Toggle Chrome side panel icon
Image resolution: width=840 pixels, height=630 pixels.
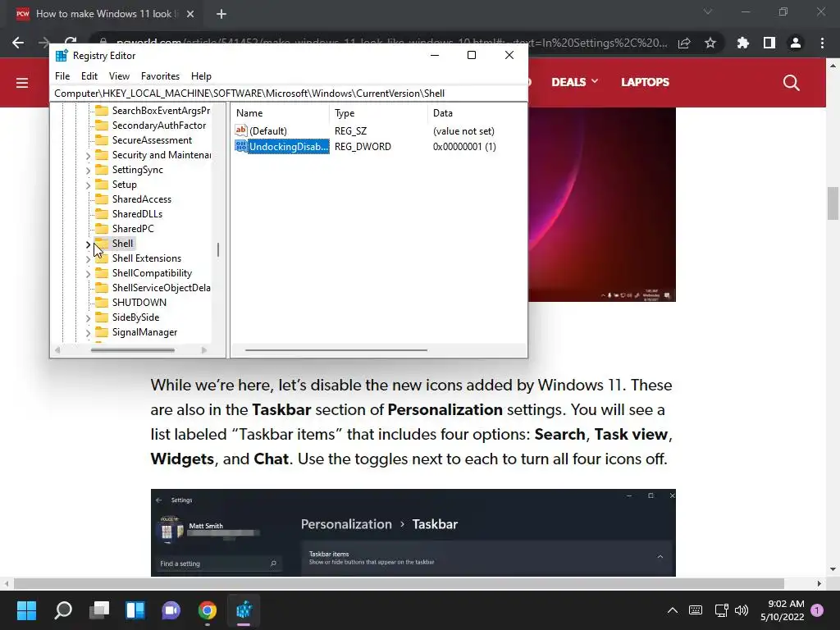click(x=769, y=43)
